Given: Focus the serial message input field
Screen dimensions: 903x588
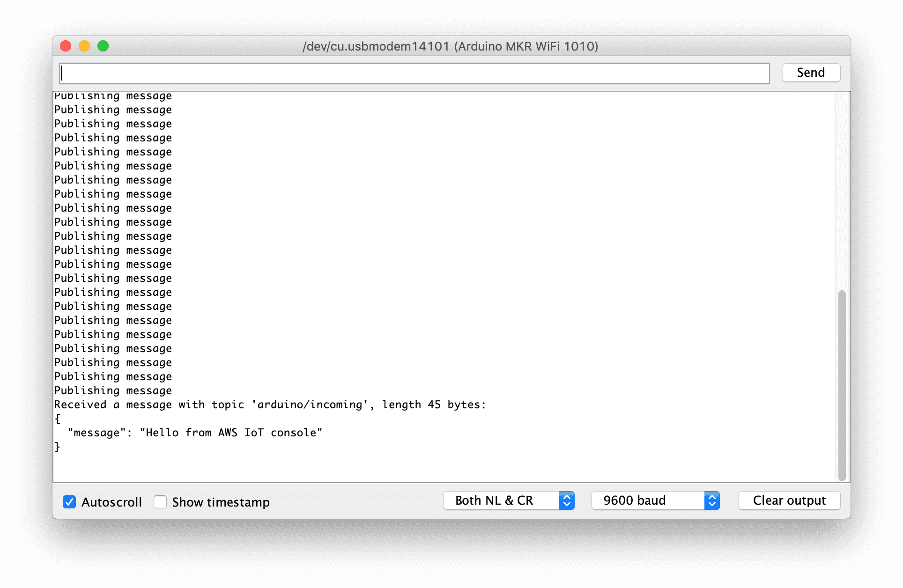Looking at the screenshot, I should point(414,73).
